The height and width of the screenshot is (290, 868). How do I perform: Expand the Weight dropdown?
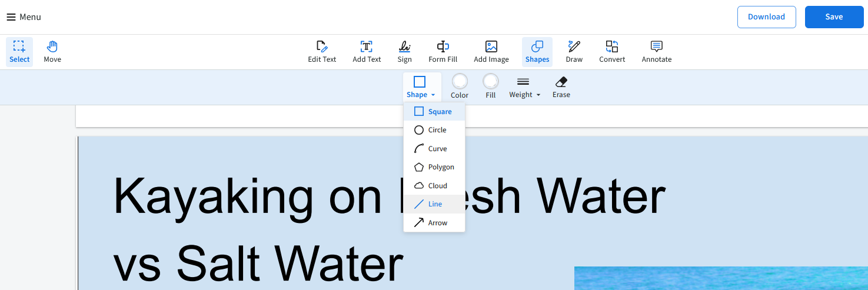point(524,87)
